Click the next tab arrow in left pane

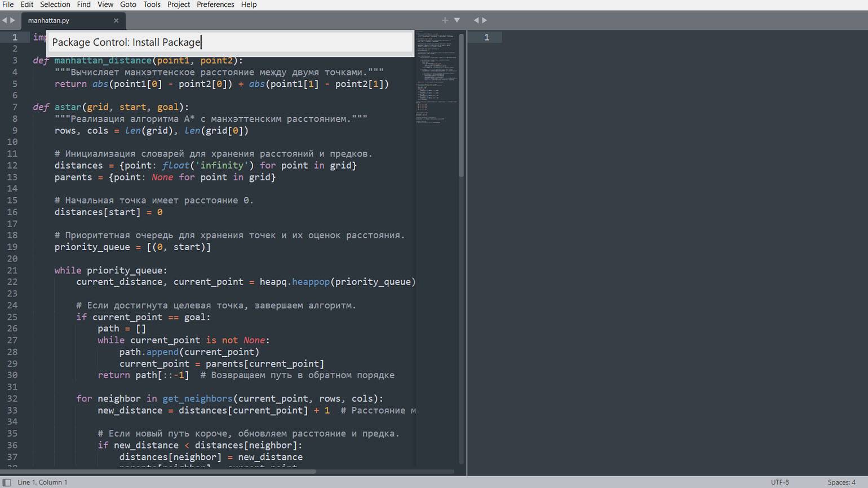13,20
